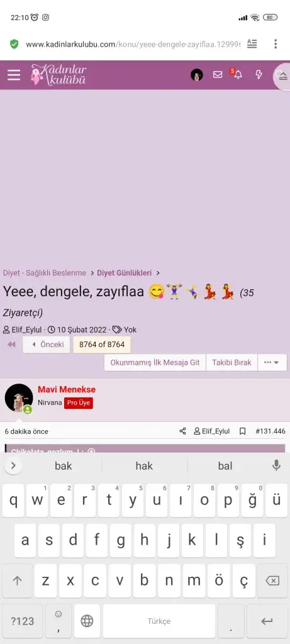Open Diyet - Sağlıklı Beslenme breadcrumb
The image size is (290, 644).
[45, 273]
